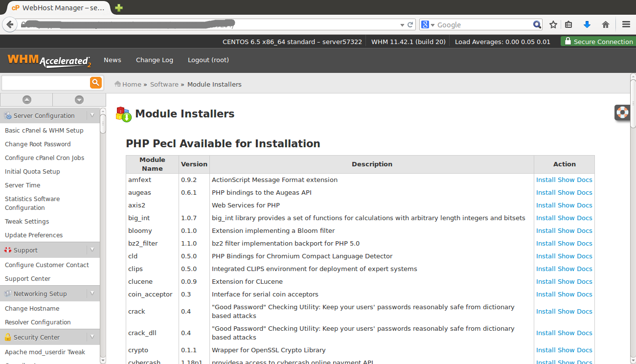The image size is (636, 364).
Task: Click Show Docs for crack_dll module
Action: 575,333
